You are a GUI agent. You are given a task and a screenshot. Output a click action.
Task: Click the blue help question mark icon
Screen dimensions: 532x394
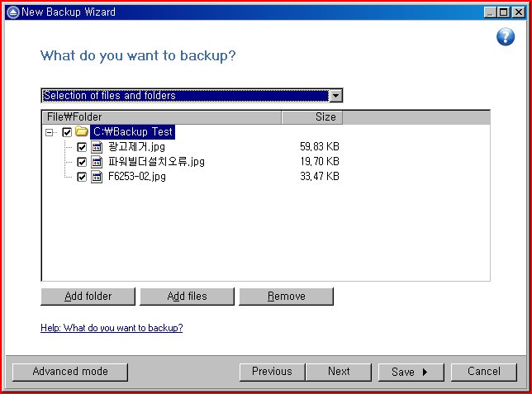click(506, 36)
